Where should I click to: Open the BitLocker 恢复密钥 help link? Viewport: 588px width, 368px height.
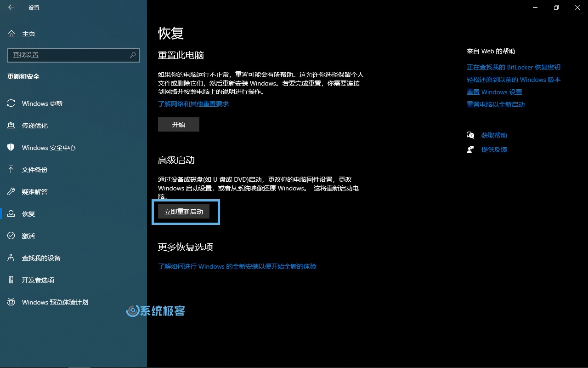pos(513,67)
